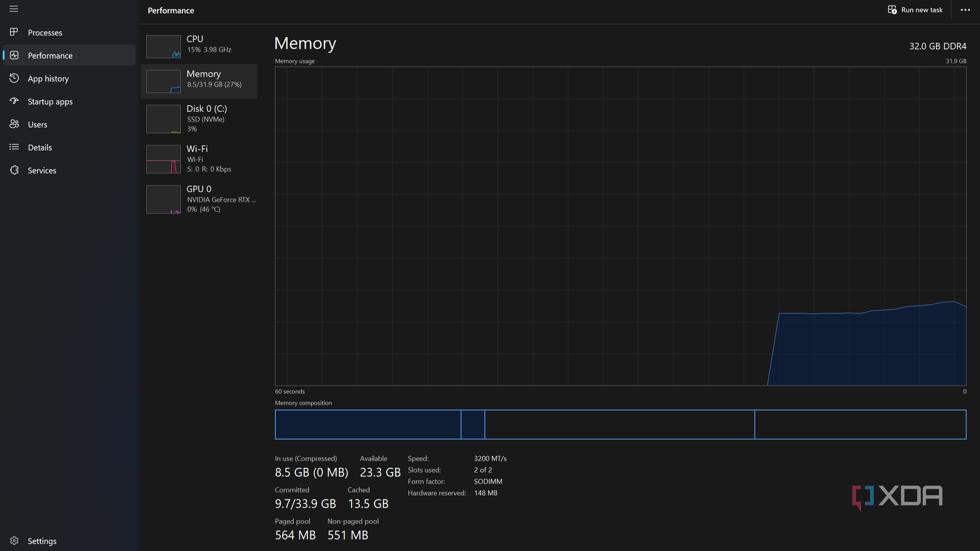This screenshot has height=551, width=980.
Task: Select the Disk 0 (C:) mini graph
Action: click(163, 119)
